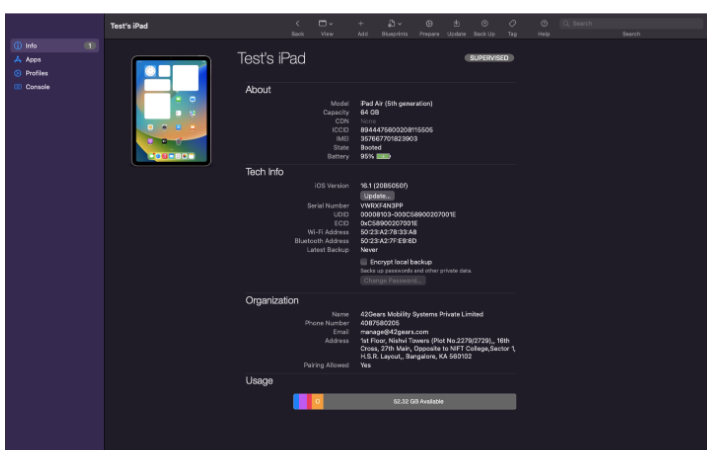
Task: Click the Add plus icon
Action: 361,23
